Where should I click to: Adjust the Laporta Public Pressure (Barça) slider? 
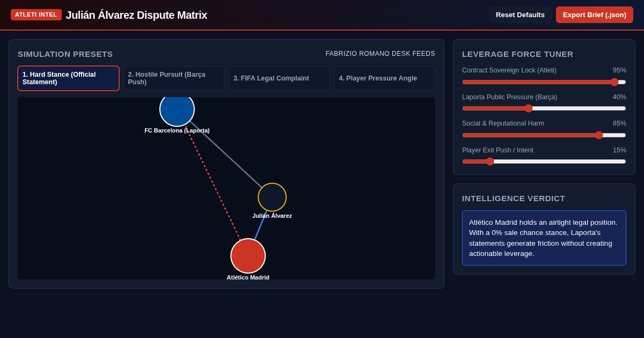pos(544,108)
